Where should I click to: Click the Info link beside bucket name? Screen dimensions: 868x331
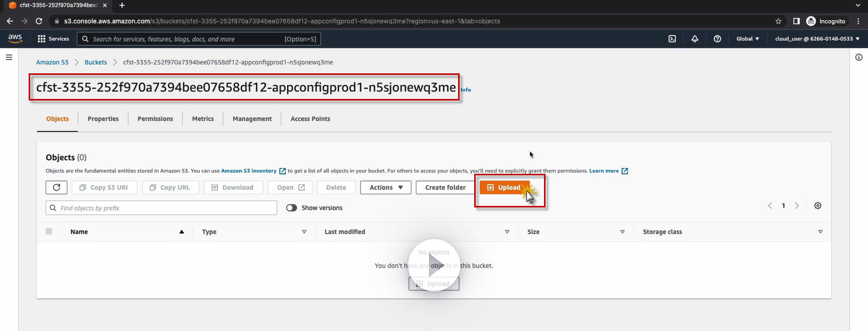tap(466, 90)
